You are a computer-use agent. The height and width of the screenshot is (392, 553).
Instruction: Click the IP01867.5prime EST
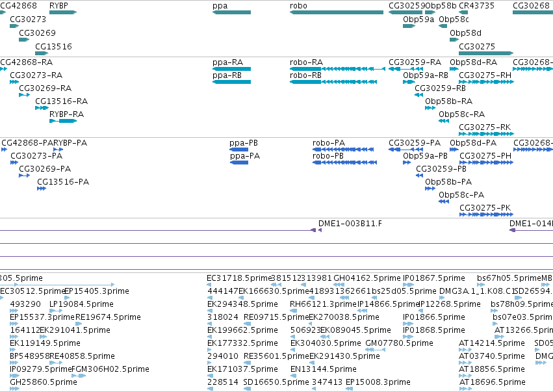tap(408, 285)
